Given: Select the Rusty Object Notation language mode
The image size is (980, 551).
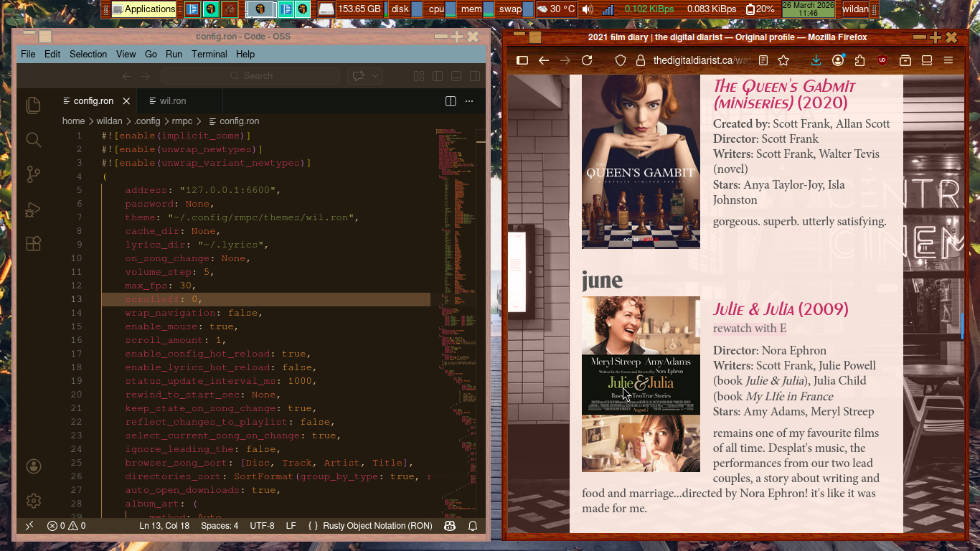Looking at the screenshot, I should click(377, 526).
